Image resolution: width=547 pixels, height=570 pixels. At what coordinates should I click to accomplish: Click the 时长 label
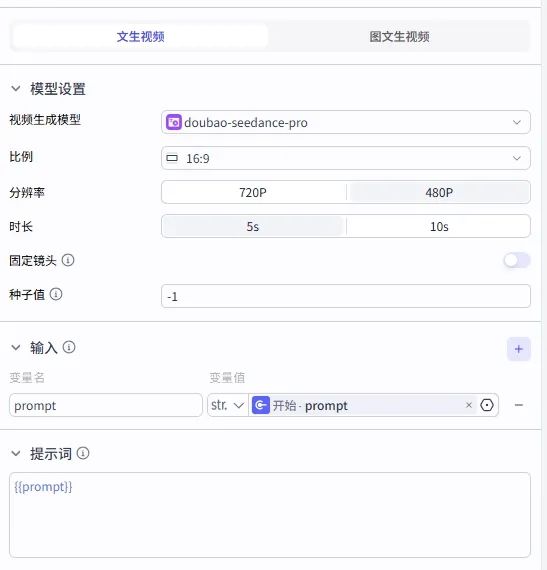click(x=21, y=226)
